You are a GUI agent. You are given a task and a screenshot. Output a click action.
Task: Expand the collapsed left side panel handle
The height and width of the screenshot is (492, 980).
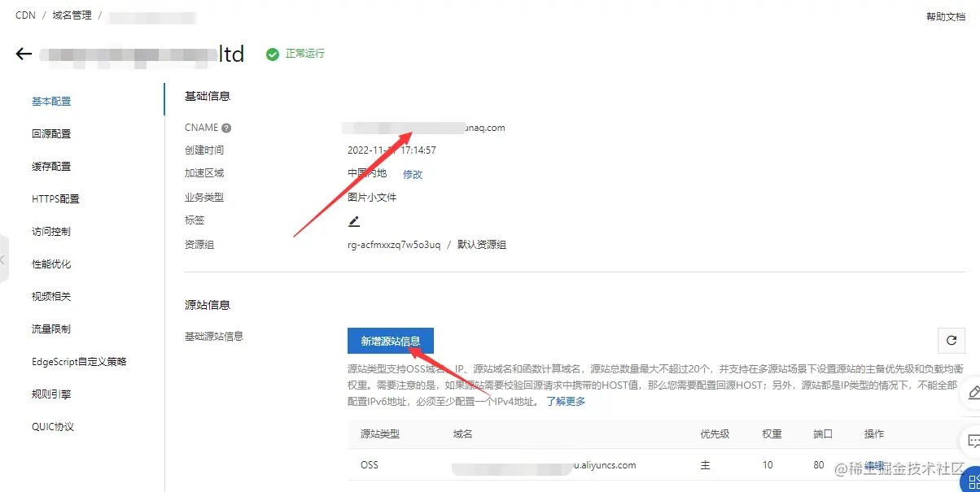(x=3, y=260)
